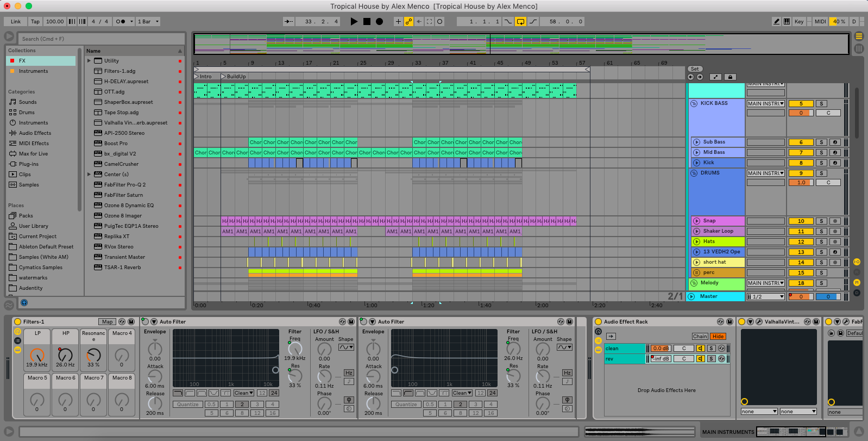Preview browser sample headphone icon
Screen dimensions: 868x441
point(24,303)
